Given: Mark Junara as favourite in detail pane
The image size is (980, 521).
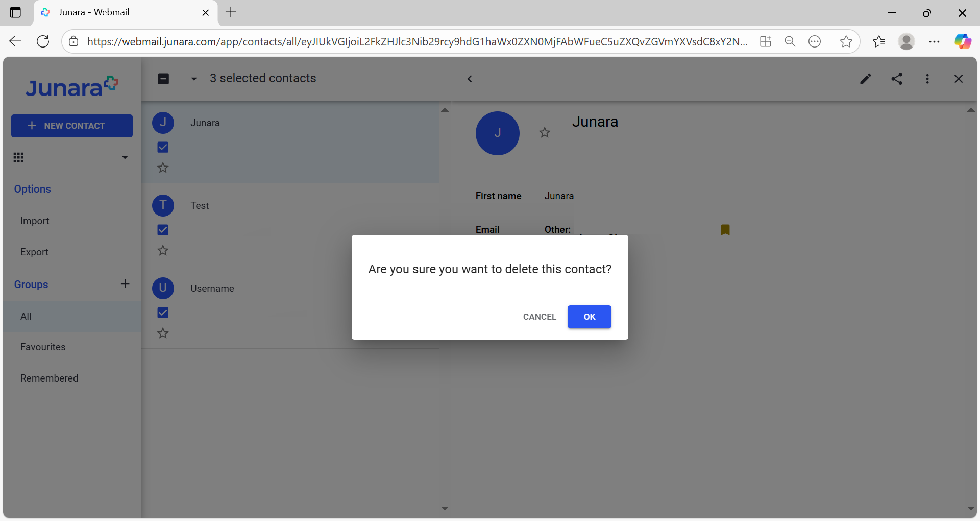Looking at the screenshot, I should point(545,133).
